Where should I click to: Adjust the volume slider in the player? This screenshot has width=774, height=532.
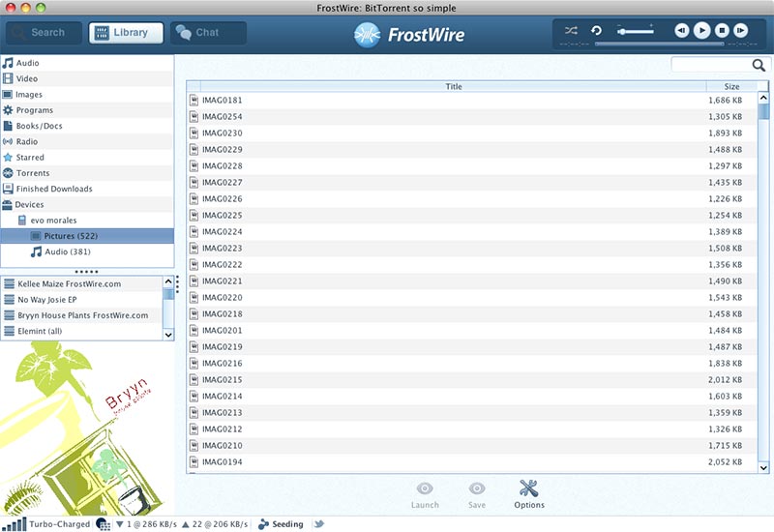tap(635, 31)
